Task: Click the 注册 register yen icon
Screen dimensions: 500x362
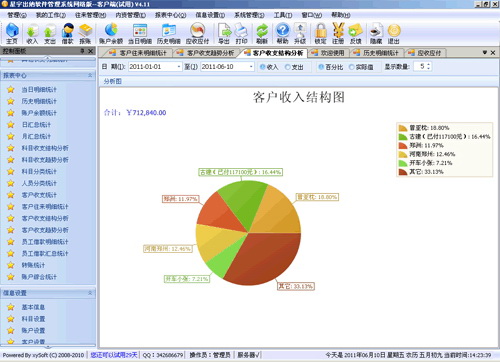Action: [x=338, y=33]
